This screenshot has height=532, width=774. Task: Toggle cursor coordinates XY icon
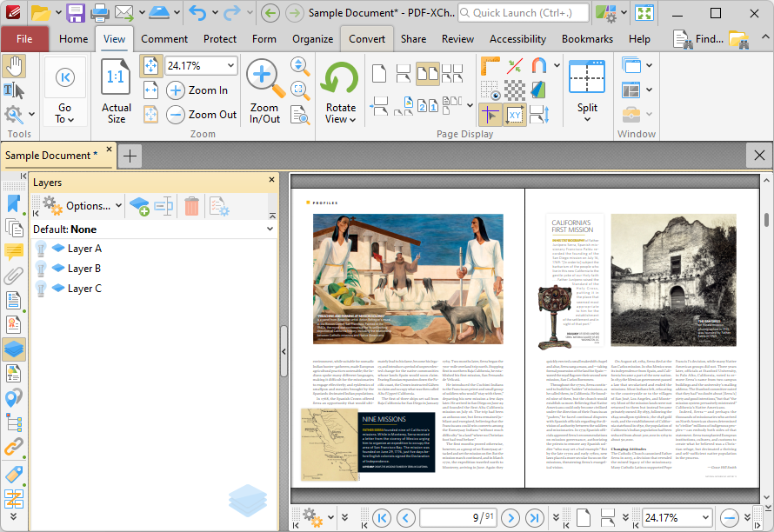pyautogui.click(x=515, y=116)
